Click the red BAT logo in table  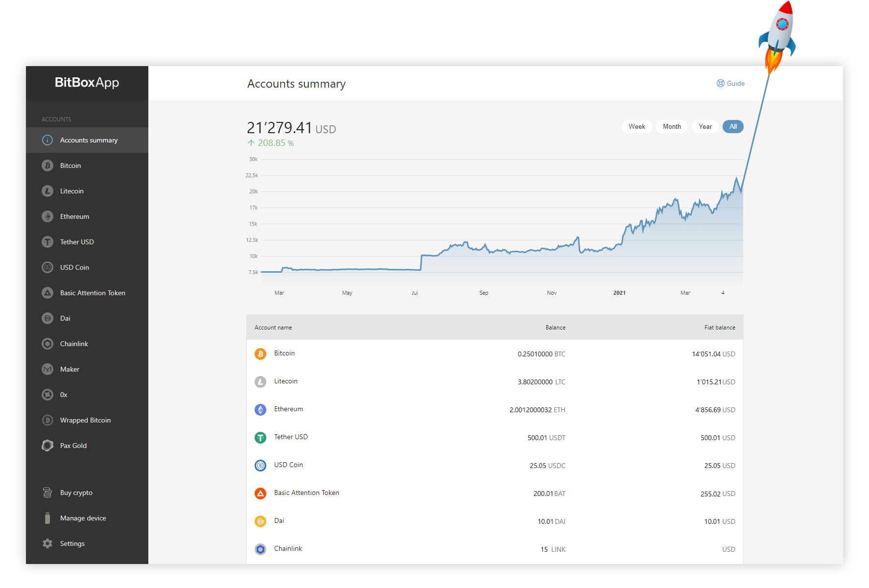click(260, 493)
